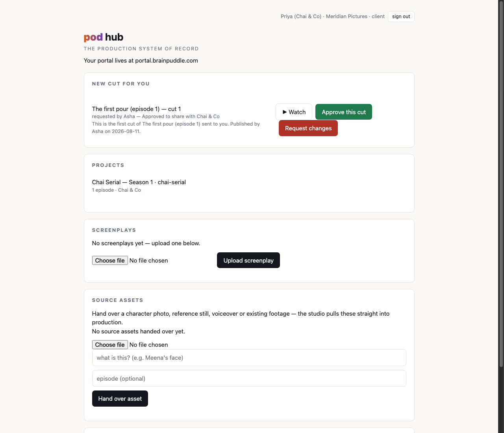Open the Chai Serial — Season 1 project
The height and width of the screenshot is (433, 504).
[x=139, y=182]
